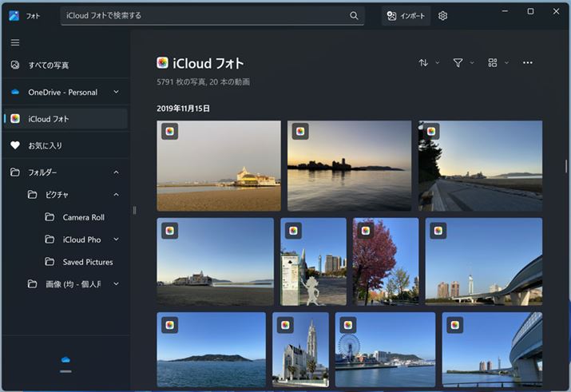This screenshot has width=571, height=392.
Task: Click the search magnifier icon
Action: click(x=354, y=16)
